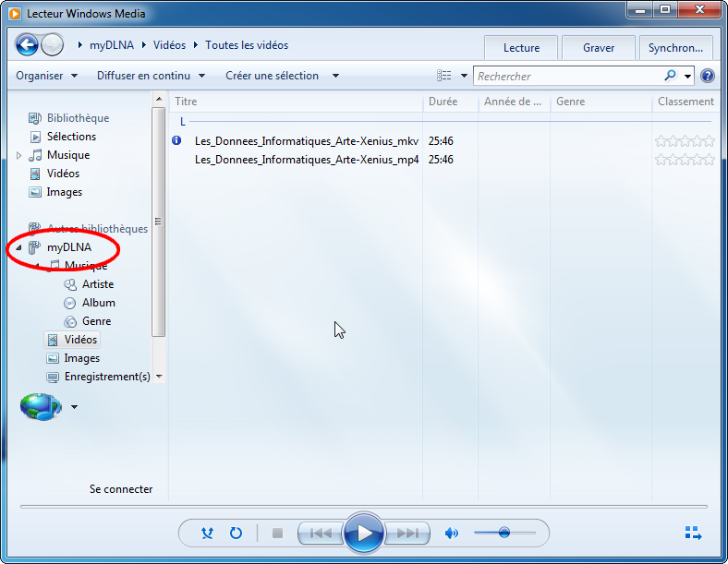Click Toutes les vidéos in the breadcrumb

point(247,45)
